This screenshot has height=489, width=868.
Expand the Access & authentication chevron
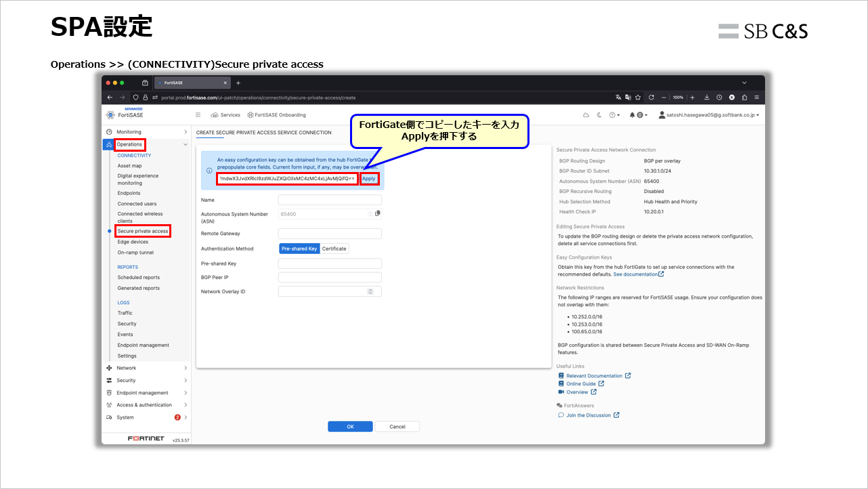pyautogui.click(x=186, y=405)
